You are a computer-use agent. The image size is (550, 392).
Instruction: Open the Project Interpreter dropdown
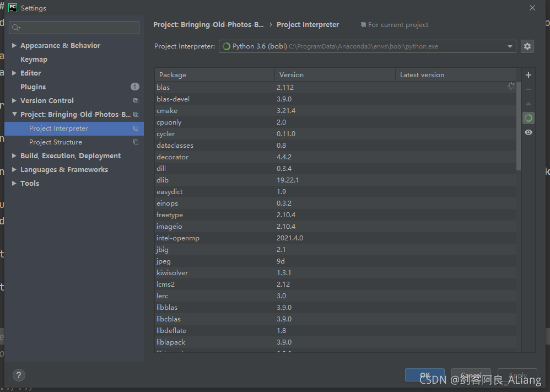(510, 47)
